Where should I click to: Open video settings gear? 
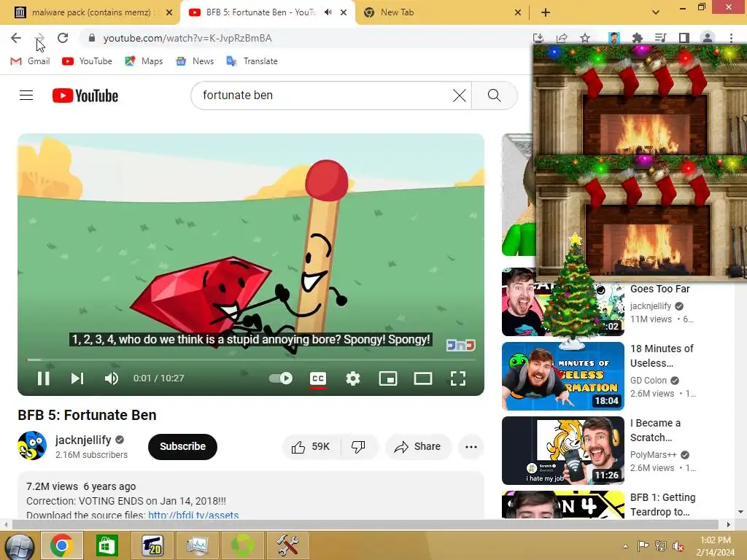(352, 378)
